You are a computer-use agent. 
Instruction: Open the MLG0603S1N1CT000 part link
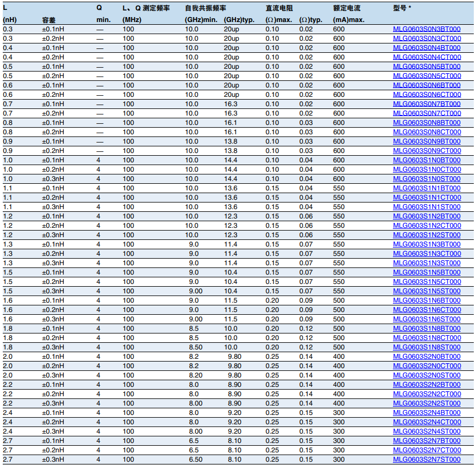coord(427,198)
